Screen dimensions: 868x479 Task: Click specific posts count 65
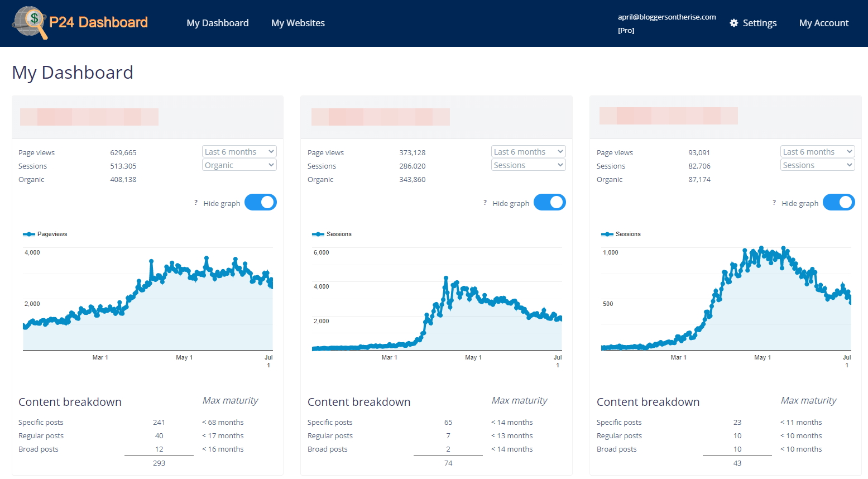click(448, 422)
